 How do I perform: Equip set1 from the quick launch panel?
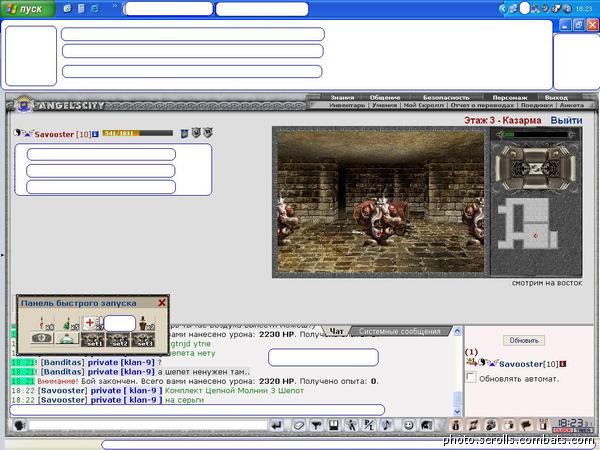(x=92, y=340)
